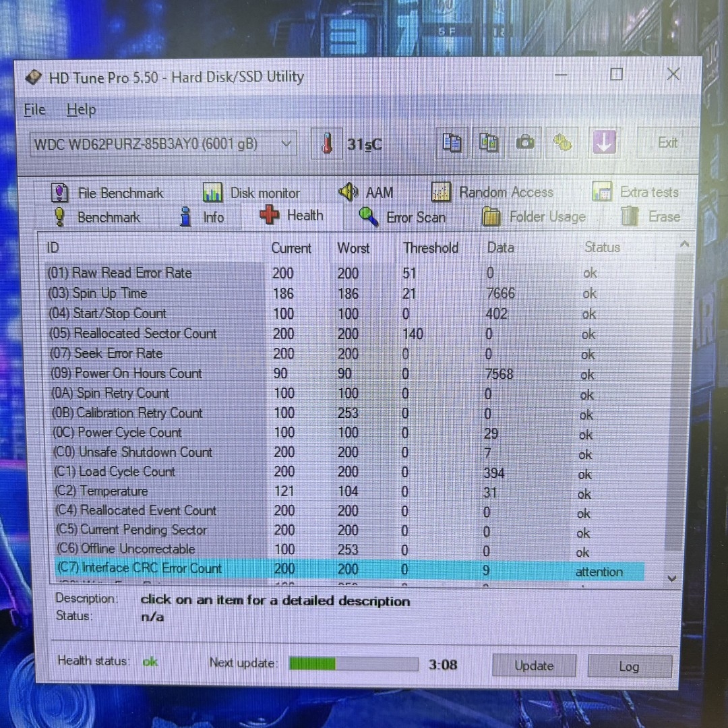728x728 pixels.
Task: Click the purple down-arrow minimize-to-tray icon
Action: [603, 142]
